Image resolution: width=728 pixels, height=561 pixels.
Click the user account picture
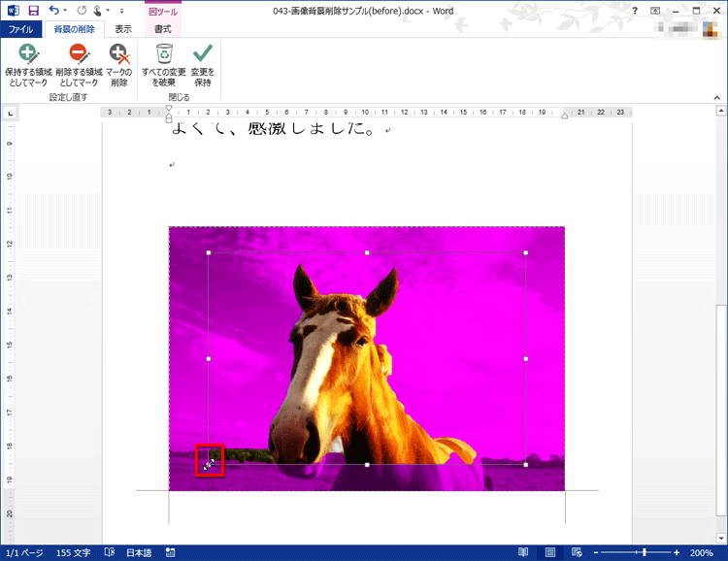pos(711,29)
